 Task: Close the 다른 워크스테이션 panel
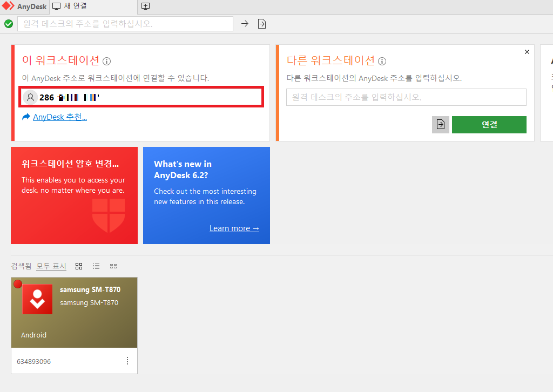(527, 52)
